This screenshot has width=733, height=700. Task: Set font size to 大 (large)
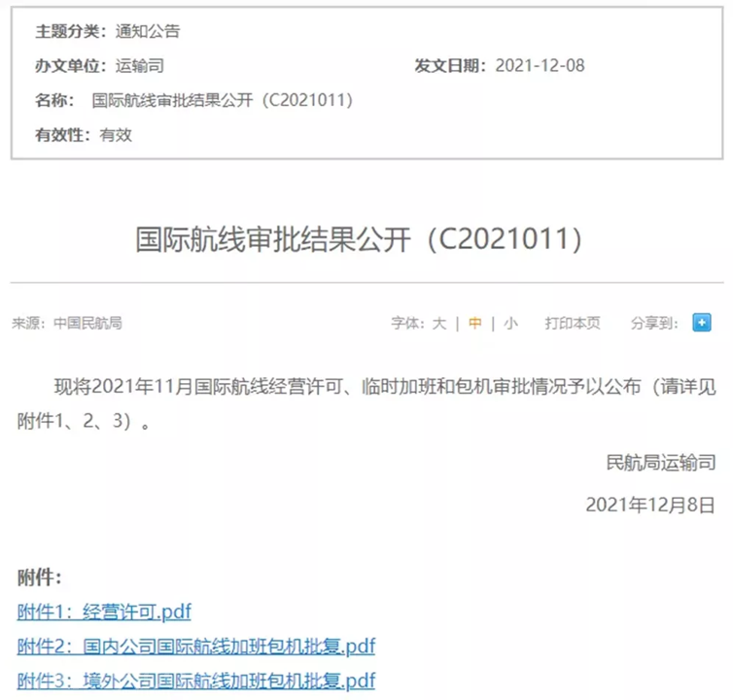click(439, 324)
